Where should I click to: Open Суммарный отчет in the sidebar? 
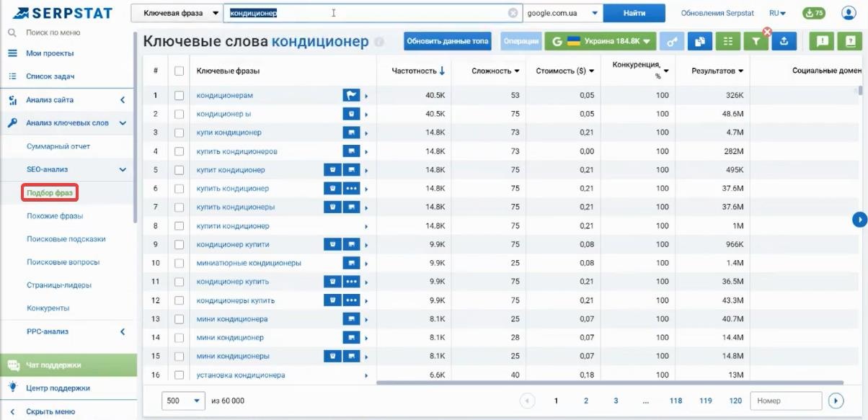click(58, 146)
